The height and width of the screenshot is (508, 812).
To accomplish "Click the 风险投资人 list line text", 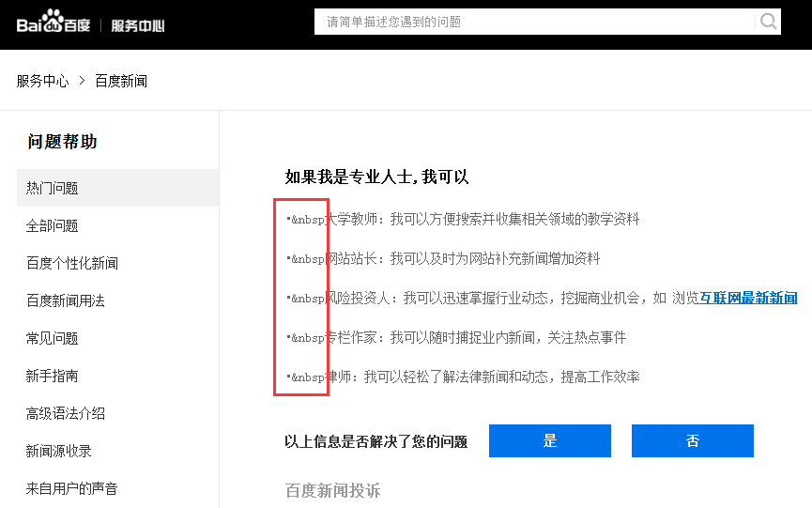I will [x=542, y=299].
